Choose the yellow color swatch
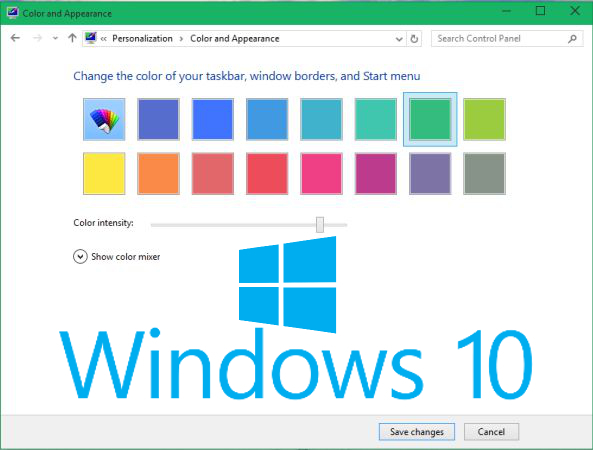Viewport: 593px width, 450px height. 104,174
